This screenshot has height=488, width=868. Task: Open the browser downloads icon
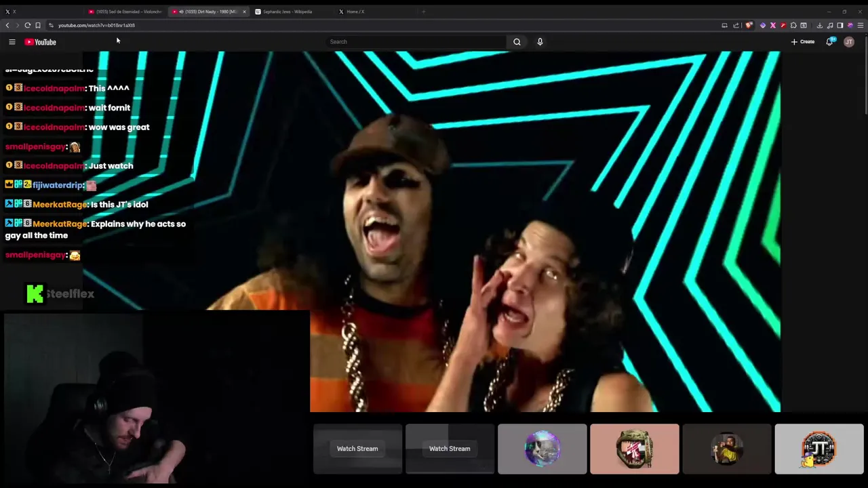coord(819,25)
